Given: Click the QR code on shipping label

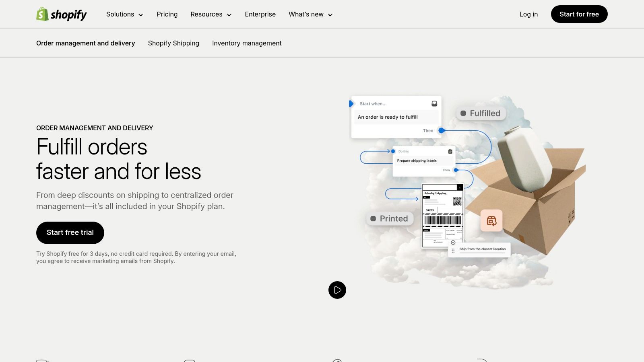Looking at the screenshot, I should tap(457, 201).
